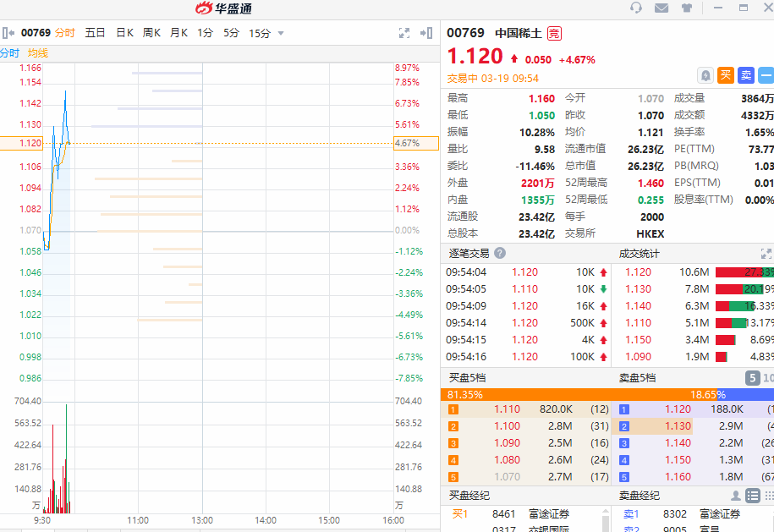This screenshot has height=532, width=774.
Task: Click the blue 卖 sell button
Action: [746, 75]
